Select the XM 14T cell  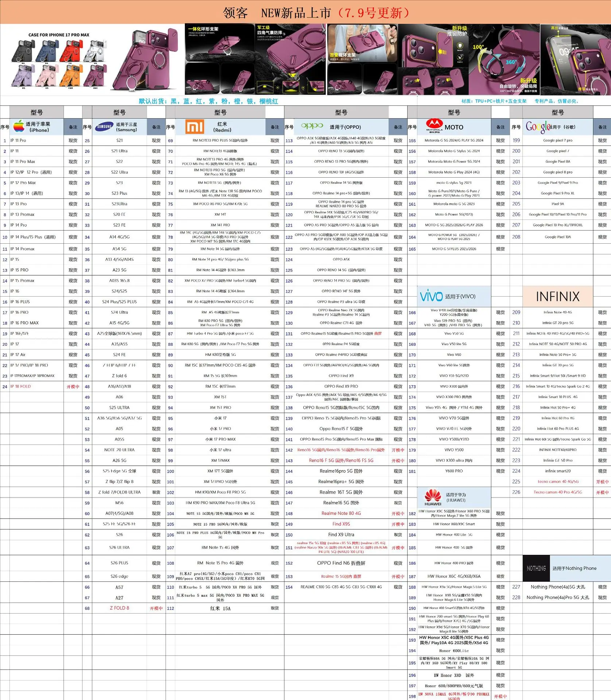pos(220,214)
